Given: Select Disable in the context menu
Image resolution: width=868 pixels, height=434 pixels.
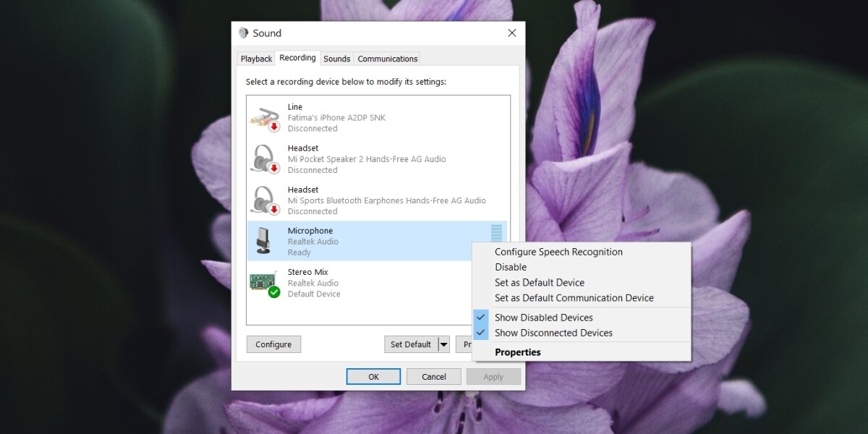Looking at the screenshot, I should coord(511,267).
